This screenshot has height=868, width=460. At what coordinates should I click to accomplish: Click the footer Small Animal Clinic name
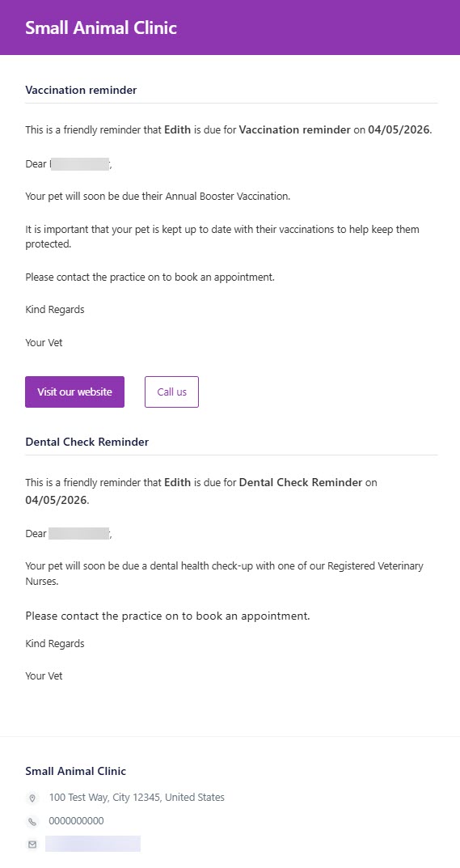click(76, 771)
